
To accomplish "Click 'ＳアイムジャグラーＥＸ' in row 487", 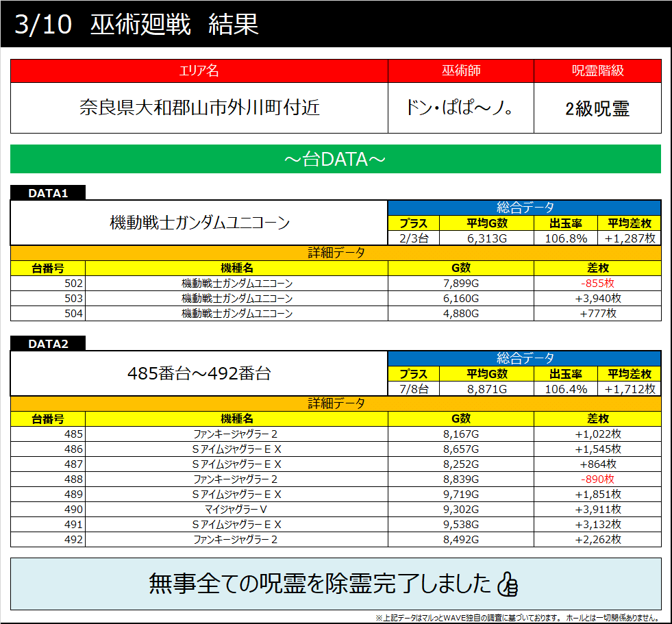I will [236, 464].
